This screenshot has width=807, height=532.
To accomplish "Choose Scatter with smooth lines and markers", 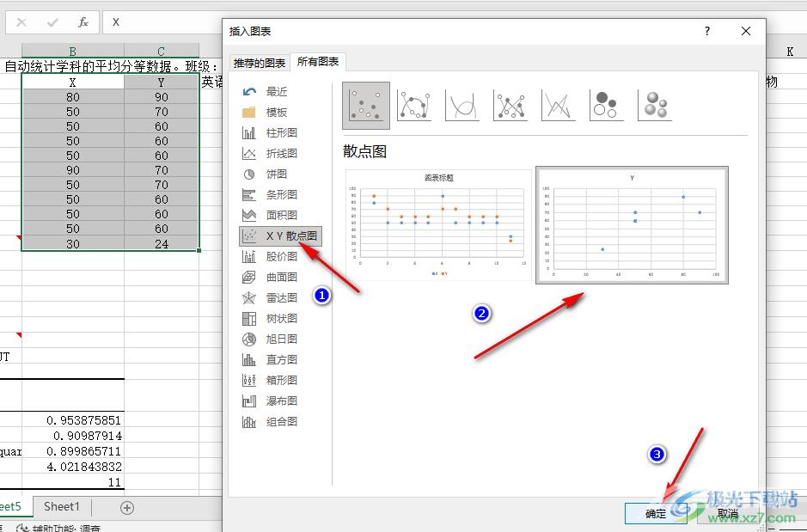I will coord(414,105).
